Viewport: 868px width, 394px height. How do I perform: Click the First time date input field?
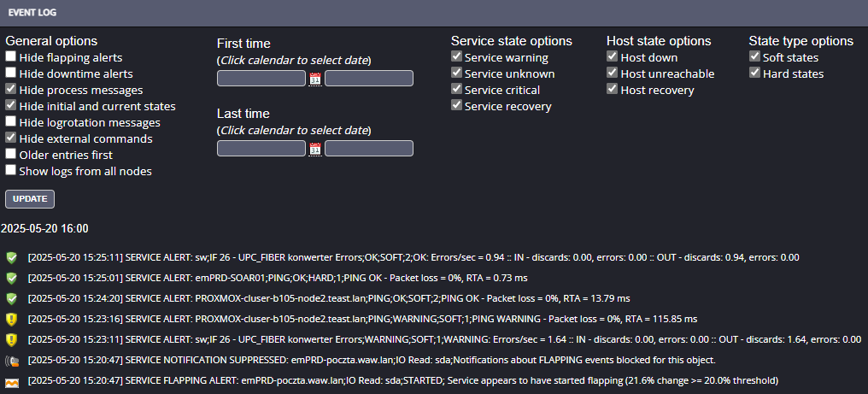(261, 79)
